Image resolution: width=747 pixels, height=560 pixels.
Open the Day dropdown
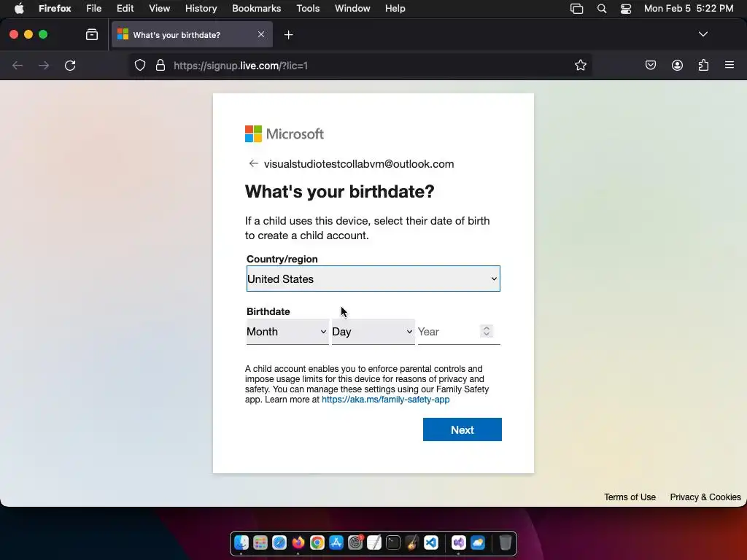[373, 332]
